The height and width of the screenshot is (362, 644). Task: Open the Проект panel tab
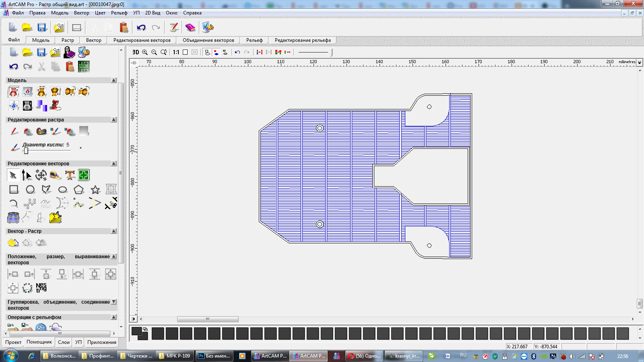tap(13, 342)
